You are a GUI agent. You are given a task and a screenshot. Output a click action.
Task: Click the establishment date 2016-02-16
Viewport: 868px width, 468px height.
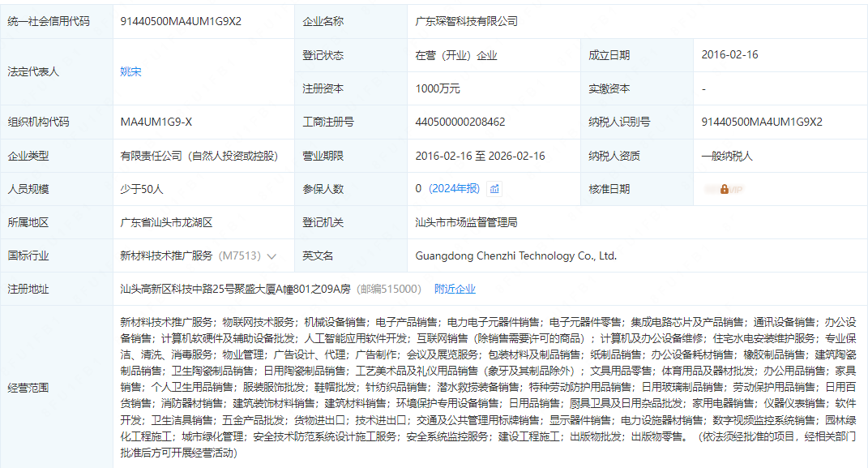click(729, 55)
